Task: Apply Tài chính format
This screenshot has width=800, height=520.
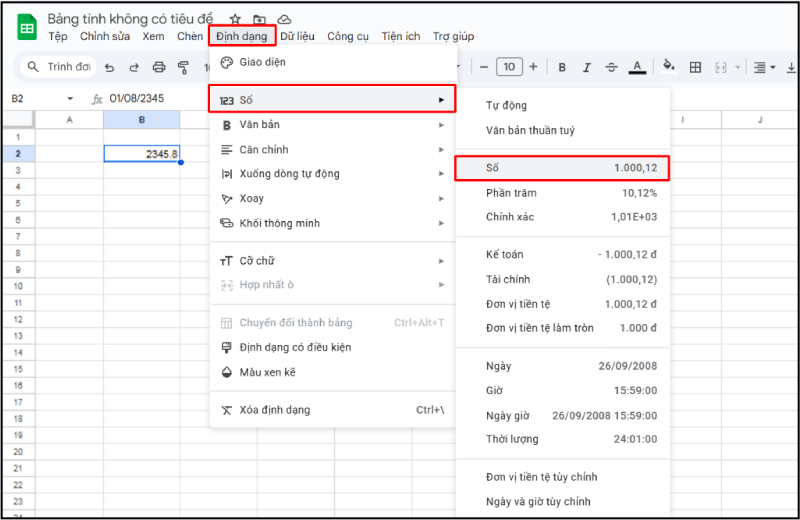Action: 562,279
